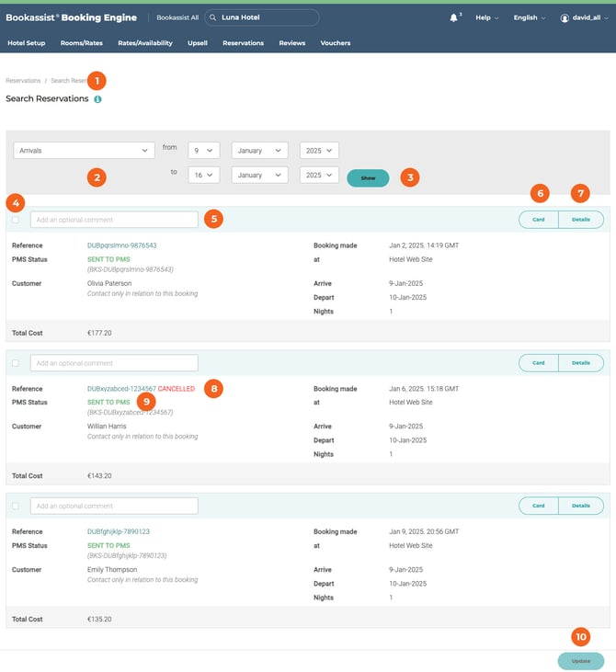The image size is (616, 672).
Task: Open the English language selector
Action: coord(529,17)
